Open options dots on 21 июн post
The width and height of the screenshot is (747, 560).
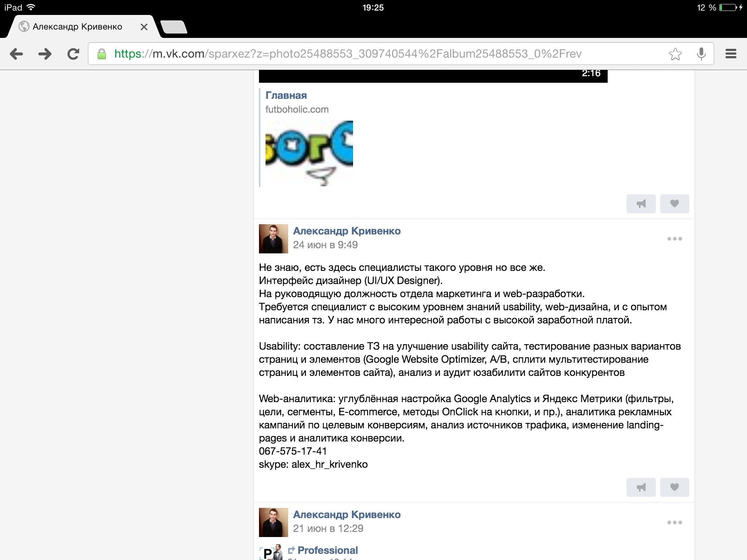(674, 522)
